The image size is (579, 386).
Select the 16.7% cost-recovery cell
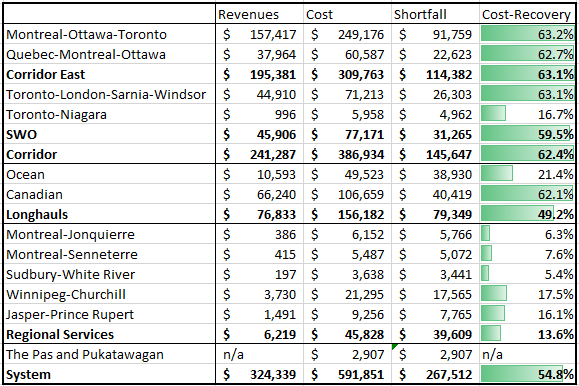(x=527, y=114)
